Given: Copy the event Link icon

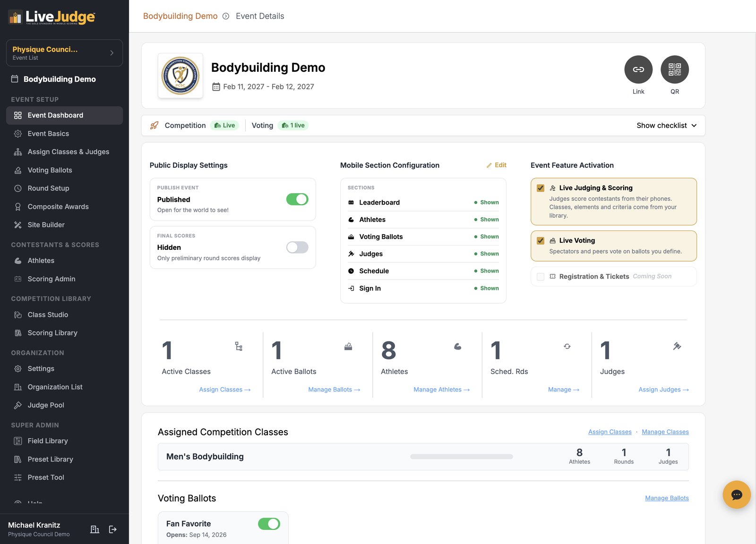Looking at the screenshot, I should tap(638, 69).
